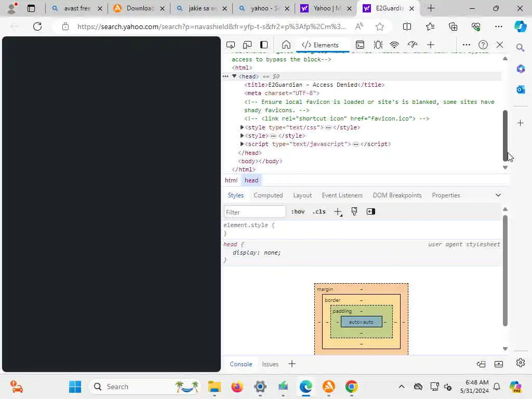Toggle .cls element classes panel

[319, 212]
